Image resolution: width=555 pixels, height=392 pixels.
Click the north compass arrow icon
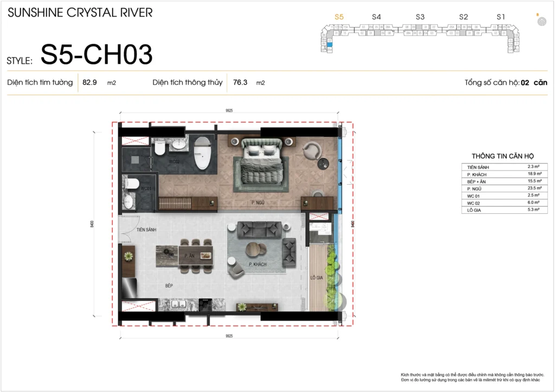pos(540,21)
